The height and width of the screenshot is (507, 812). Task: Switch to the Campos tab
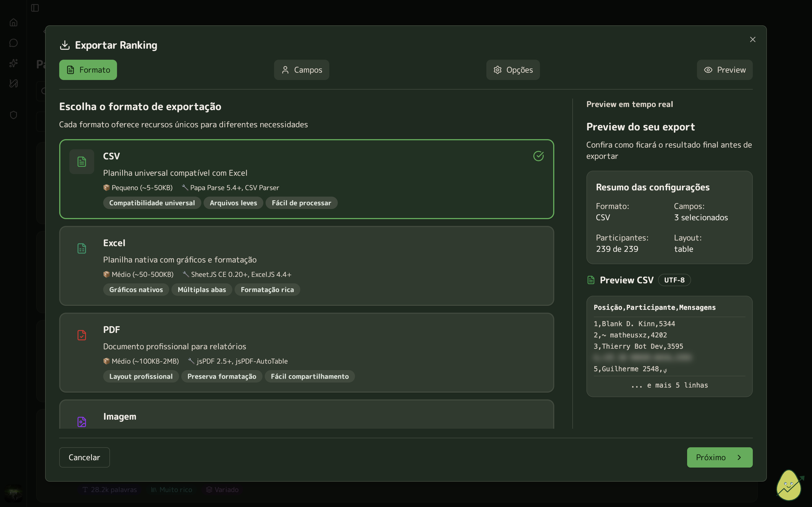click(301, 70)
